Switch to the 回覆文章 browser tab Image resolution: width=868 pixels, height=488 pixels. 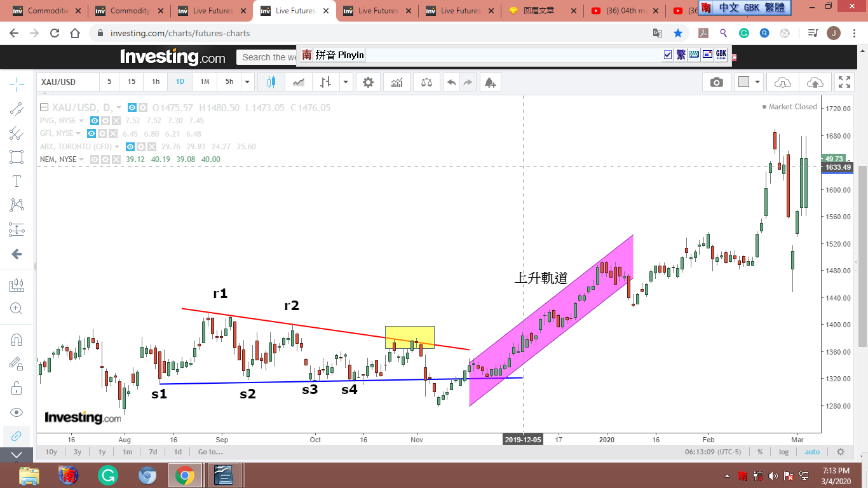tap(541, 11)
